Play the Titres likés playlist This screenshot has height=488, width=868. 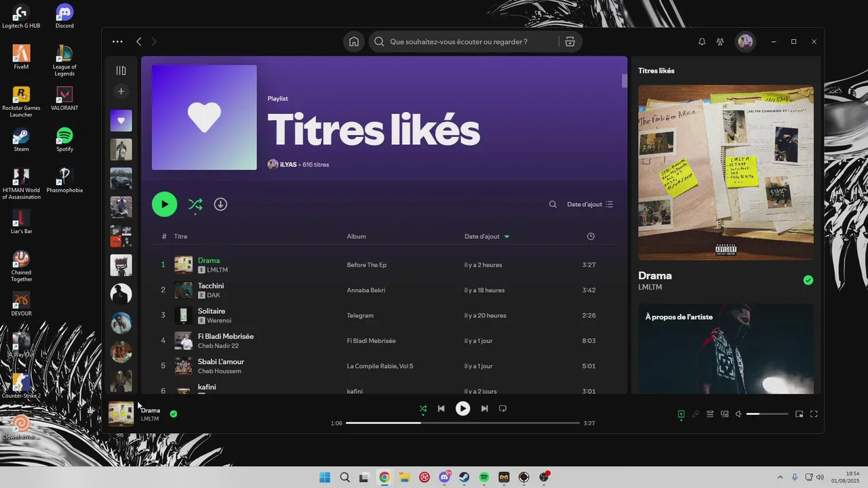tap(164, 204)
